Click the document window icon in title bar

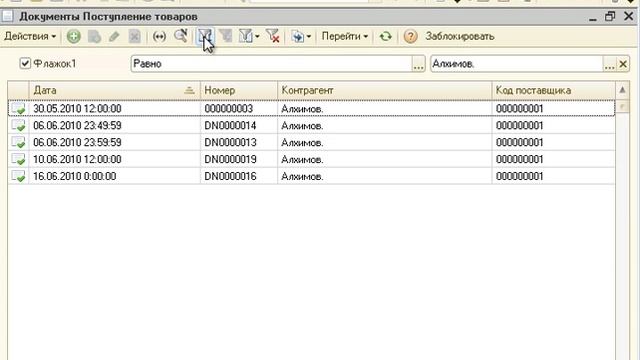pyautogui.click(x=7, y=16)
